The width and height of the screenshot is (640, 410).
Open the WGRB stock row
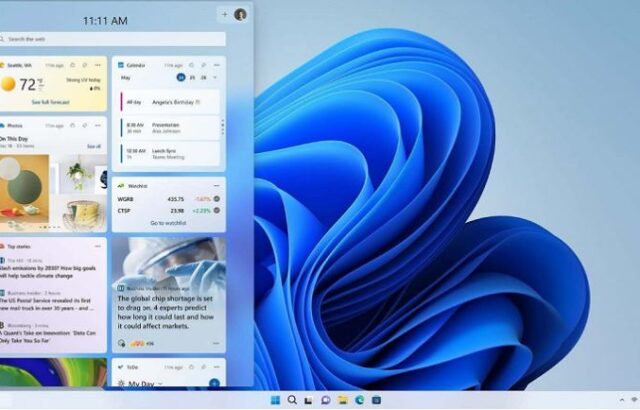(x=169, y=199)
